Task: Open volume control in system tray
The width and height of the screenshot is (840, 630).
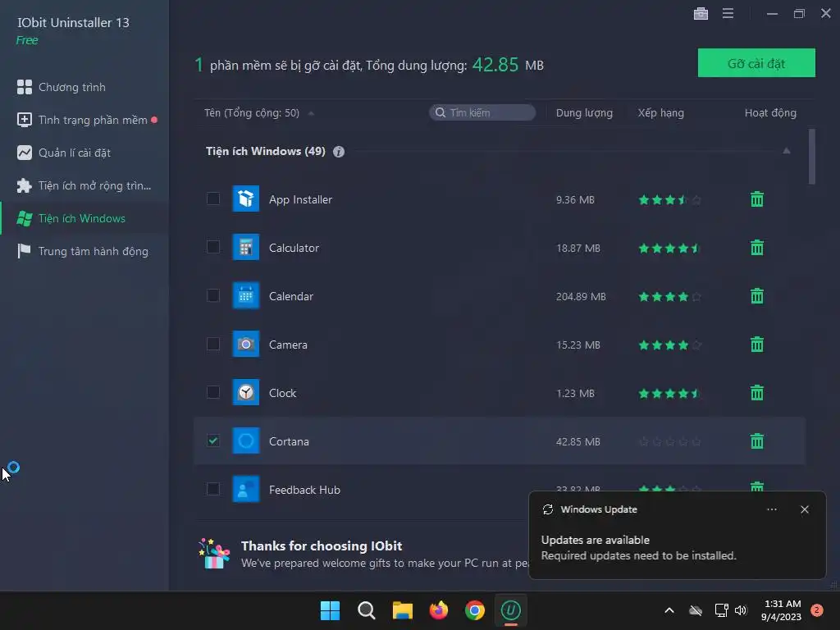Action: tap(741, 610)
